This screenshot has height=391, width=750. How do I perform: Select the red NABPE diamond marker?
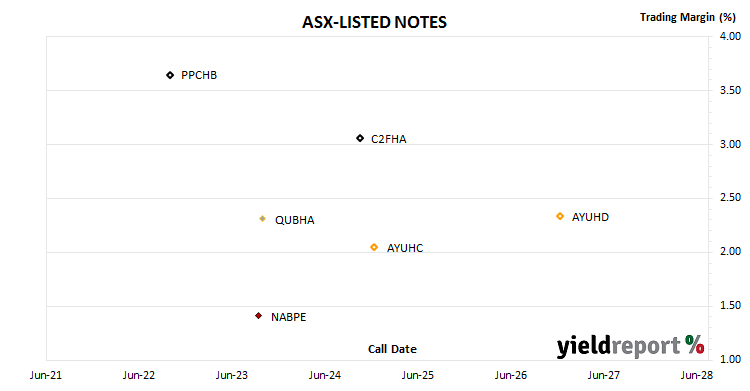[258, 316]
